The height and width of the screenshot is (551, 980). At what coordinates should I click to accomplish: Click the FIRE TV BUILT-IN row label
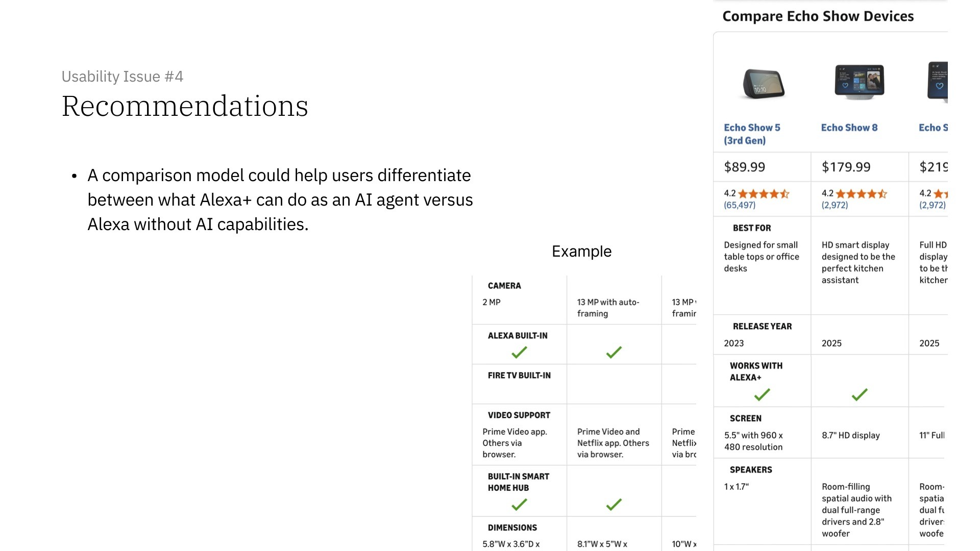point(519,375)
